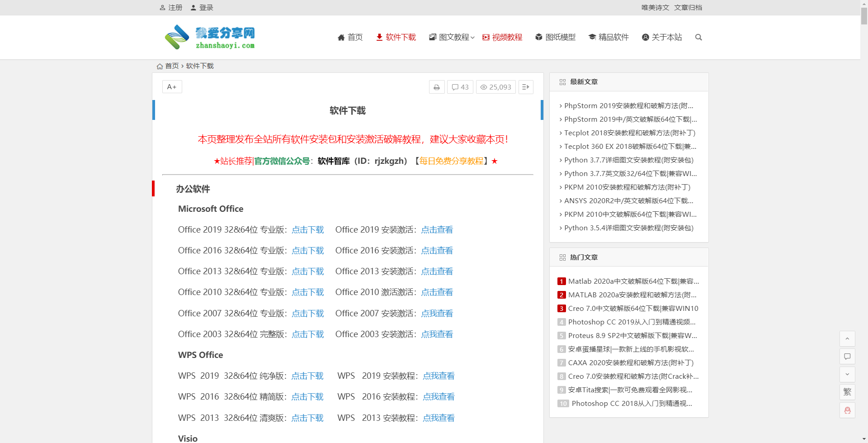
Task: Click 登录 login link
Action: coord(202,8)
